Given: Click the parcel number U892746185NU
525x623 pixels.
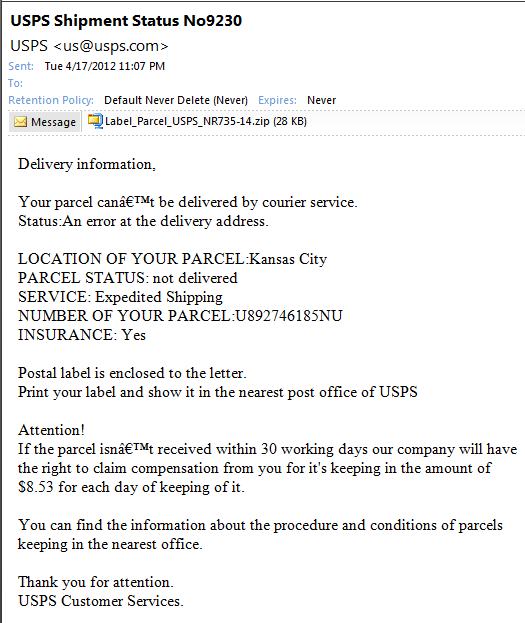Looking at the screenshot, I should (289, 316).
